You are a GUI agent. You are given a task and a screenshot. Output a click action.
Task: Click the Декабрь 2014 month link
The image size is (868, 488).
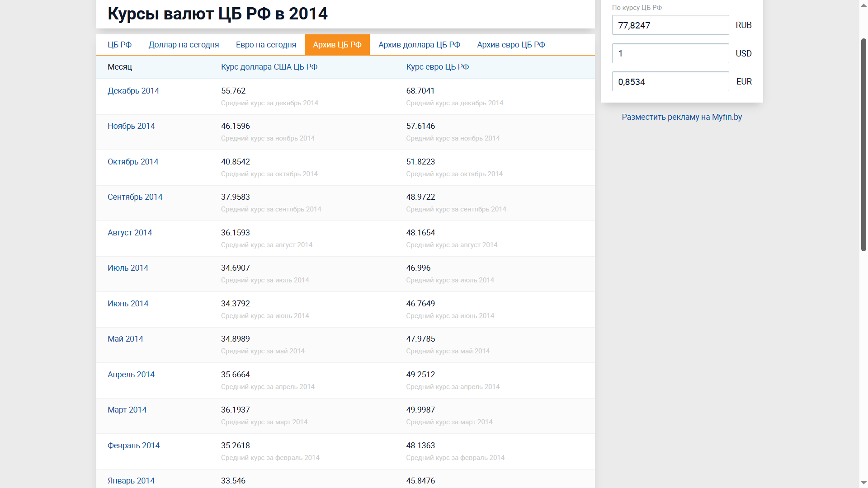[133, 91]
